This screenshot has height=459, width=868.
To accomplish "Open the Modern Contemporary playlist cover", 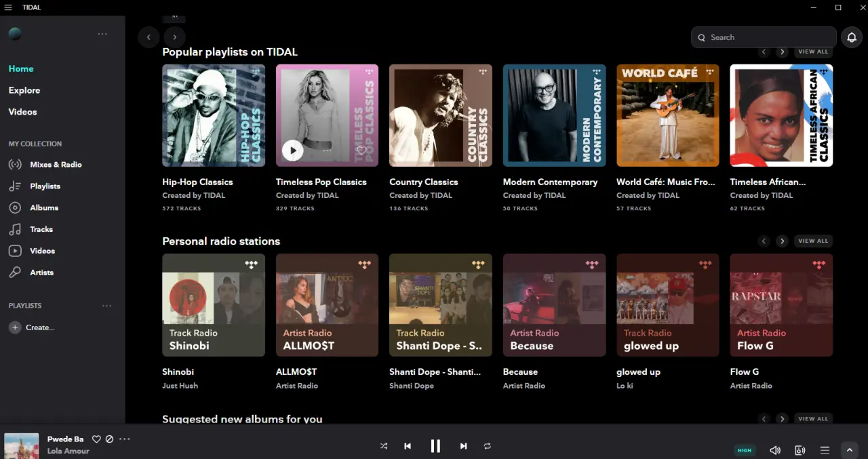I will pos(554,115).
